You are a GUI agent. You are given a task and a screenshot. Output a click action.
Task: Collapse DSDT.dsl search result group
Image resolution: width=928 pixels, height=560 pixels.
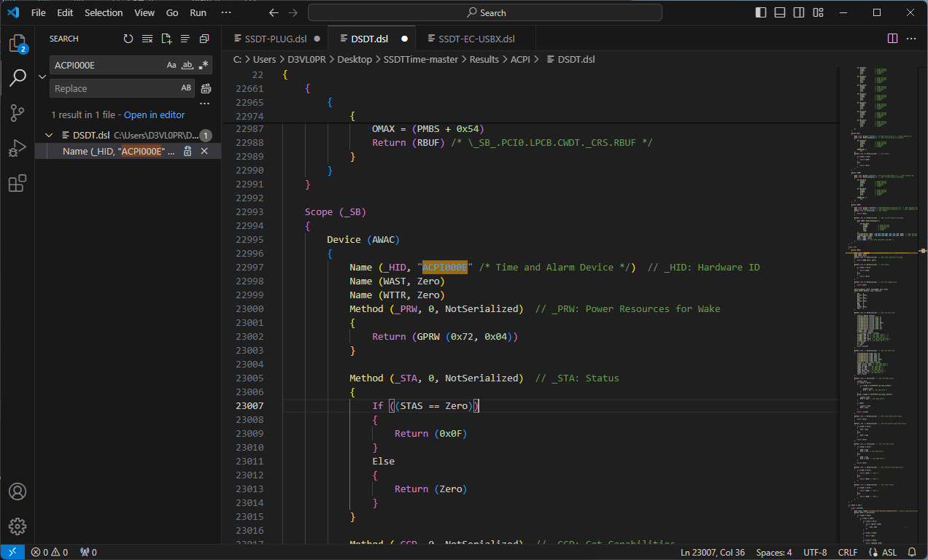pyautogui.click(x=50, y=135)
